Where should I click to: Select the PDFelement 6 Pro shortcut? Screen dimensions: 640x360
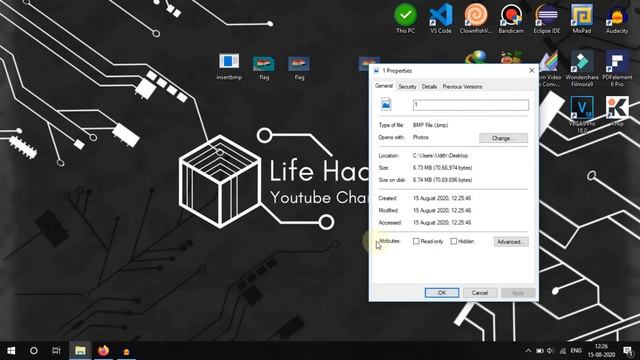coord(617,68)
